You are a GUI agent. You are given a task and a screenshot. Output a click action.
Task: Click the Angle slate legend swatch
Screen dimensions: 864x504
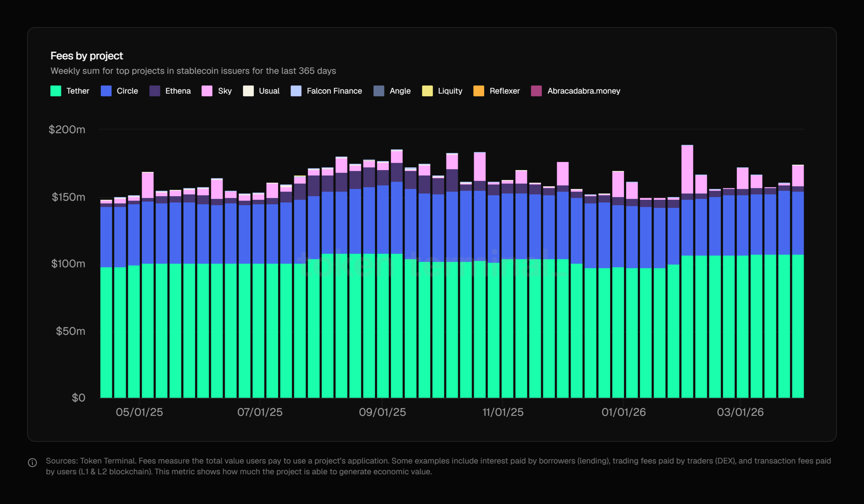coord(379,91)
